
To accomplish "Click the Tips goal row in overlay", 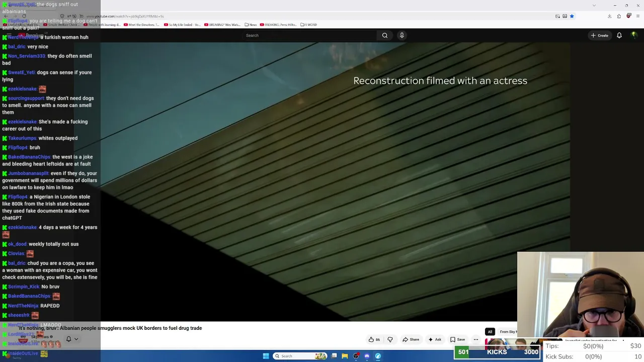I will [x=593, y=346].
